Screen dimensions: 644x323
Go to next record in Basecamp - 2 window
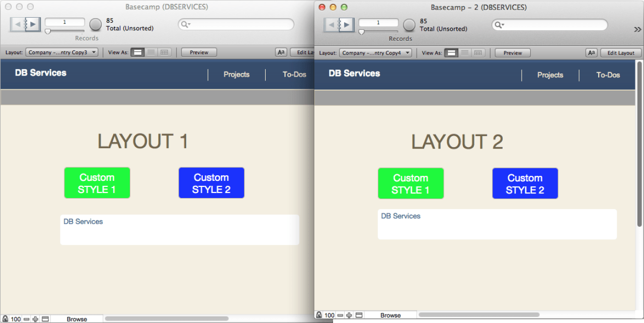click(x=346, y=25)
